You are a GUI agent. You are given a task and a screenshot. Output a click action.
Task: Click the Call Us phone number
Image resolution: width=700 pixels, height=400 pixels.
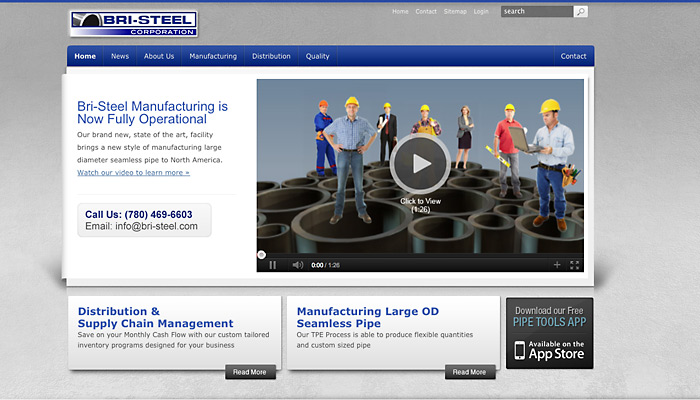point(139,215)
